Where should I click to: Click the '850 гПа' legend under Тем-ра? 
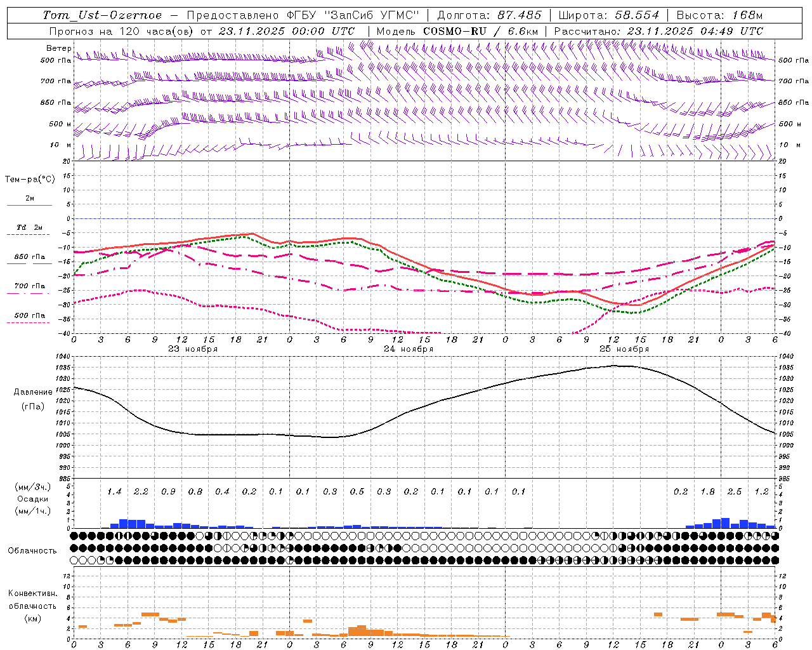tap(30, 257)
